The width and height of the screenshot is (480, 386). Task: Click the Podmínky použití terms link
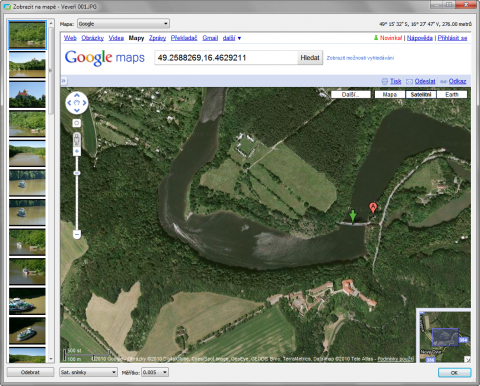(x=395, y=359)
